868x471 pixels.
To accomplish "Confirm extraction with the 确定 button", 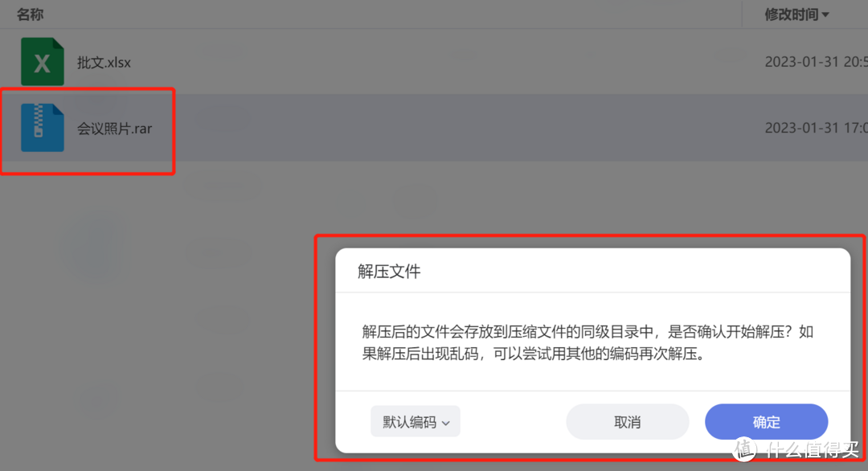I will 766,422.
